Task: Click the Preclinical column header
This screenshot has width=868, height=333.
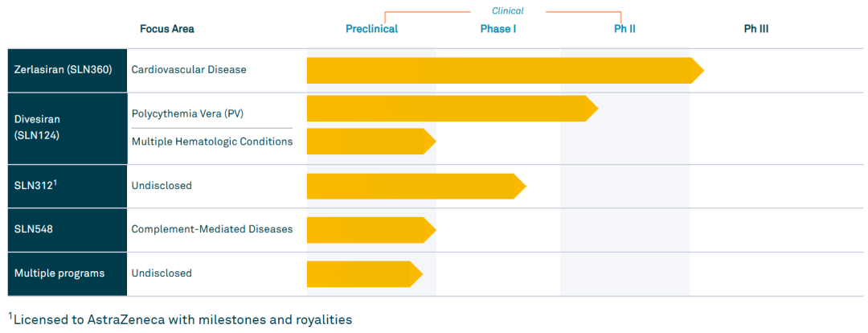Action: tap(371, 29)
